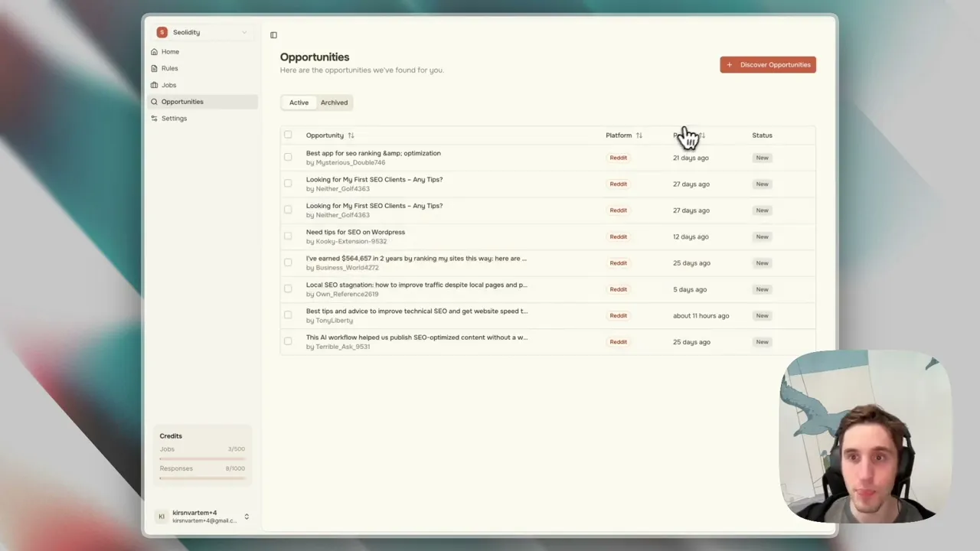Screen dimensions: 980x551
Task: Toggle the sidebar collapse icon
Action: tap(274, 35)
